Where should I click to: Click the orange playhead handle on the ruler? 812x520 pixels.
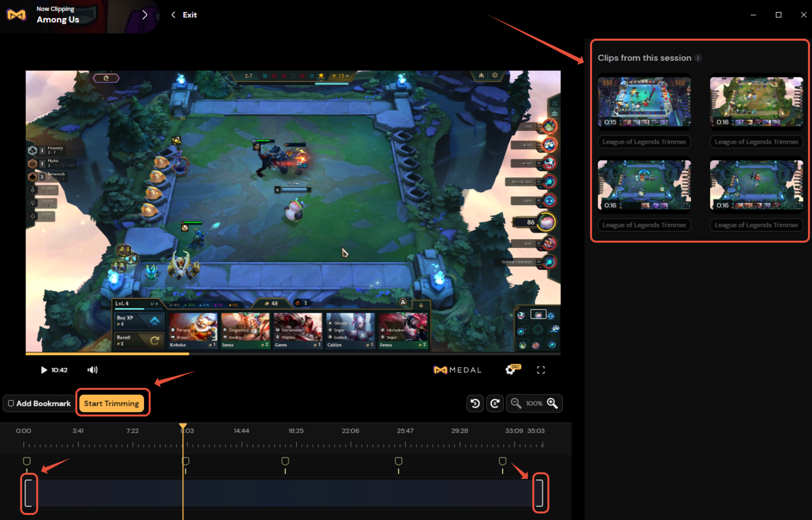[x=183, y=427]
